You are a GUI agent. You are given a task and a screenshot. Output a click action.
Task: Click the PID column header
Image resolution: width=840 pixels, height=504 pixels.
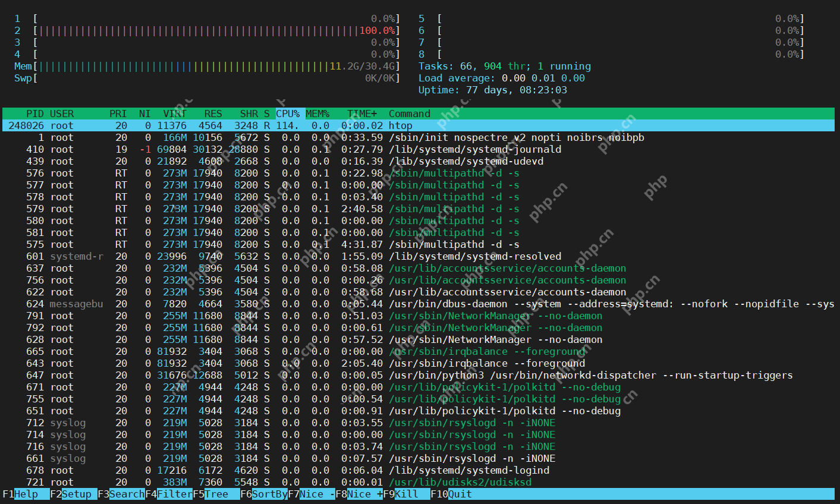35,114
